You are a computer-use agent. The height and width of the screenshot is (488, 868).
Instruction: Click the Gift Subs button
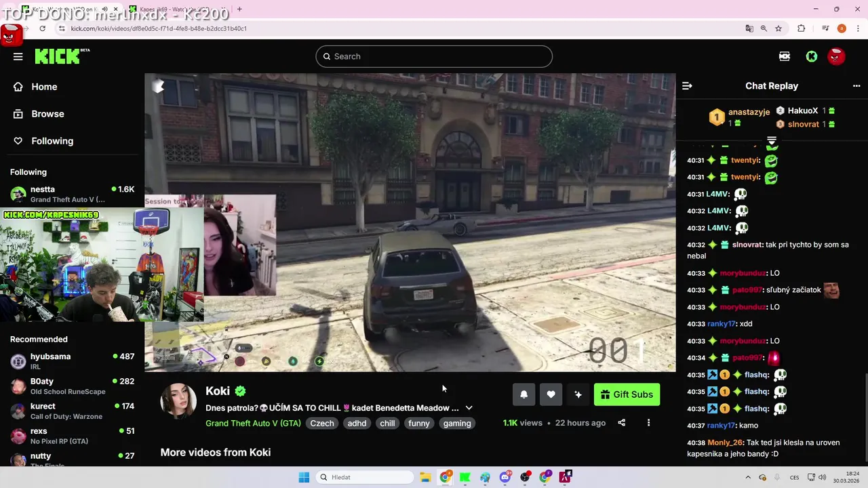point(627,394)
